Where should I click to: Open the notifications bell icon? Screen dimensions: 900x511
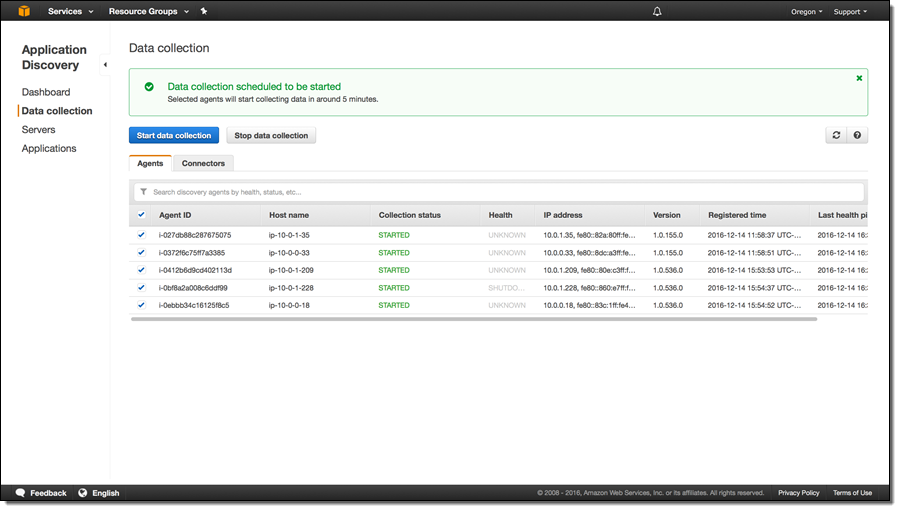coord(657,12)
